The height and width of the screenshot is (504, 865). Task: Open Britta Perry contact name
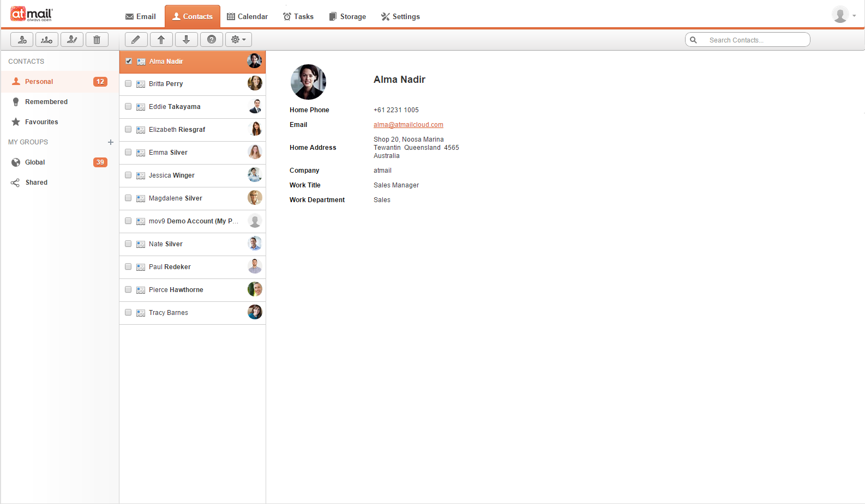pos(166,84)
